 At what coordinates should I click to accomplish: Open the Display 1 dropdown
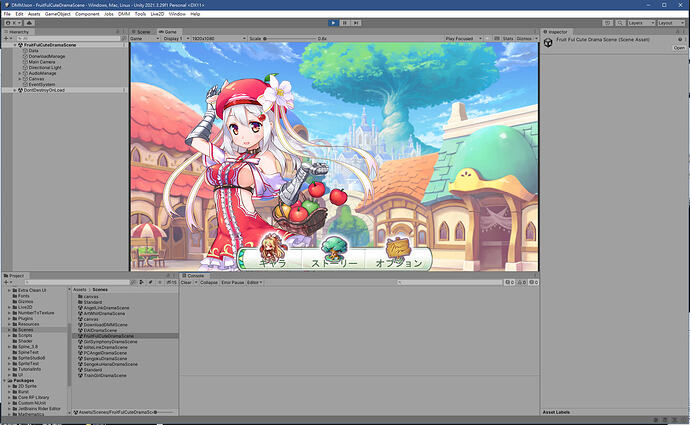[175, 39]
